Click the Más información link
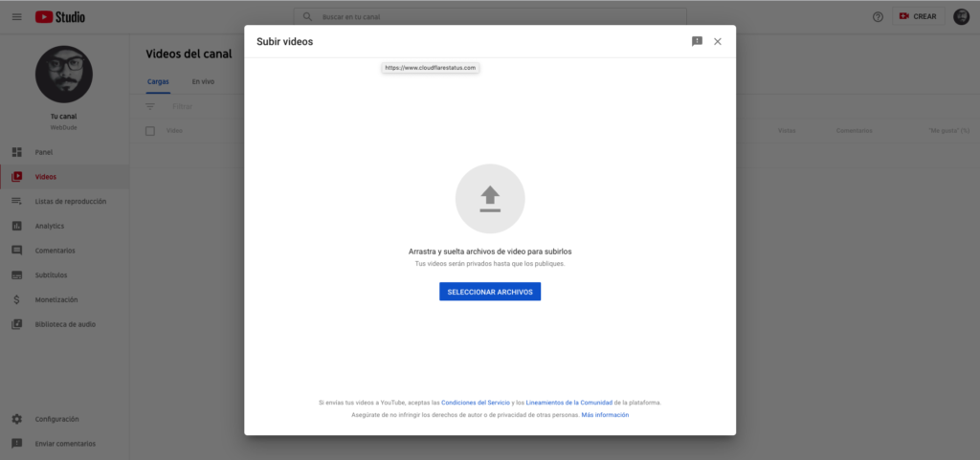The width and height of the screenshot is (980, 460). [605, 415]
